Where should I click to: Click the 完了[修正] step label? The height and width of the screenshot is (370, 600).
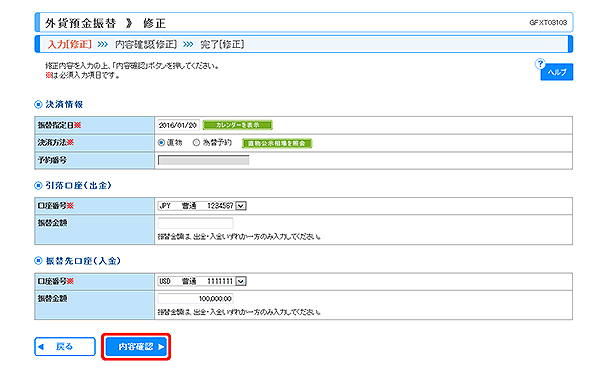pos(222,44)
